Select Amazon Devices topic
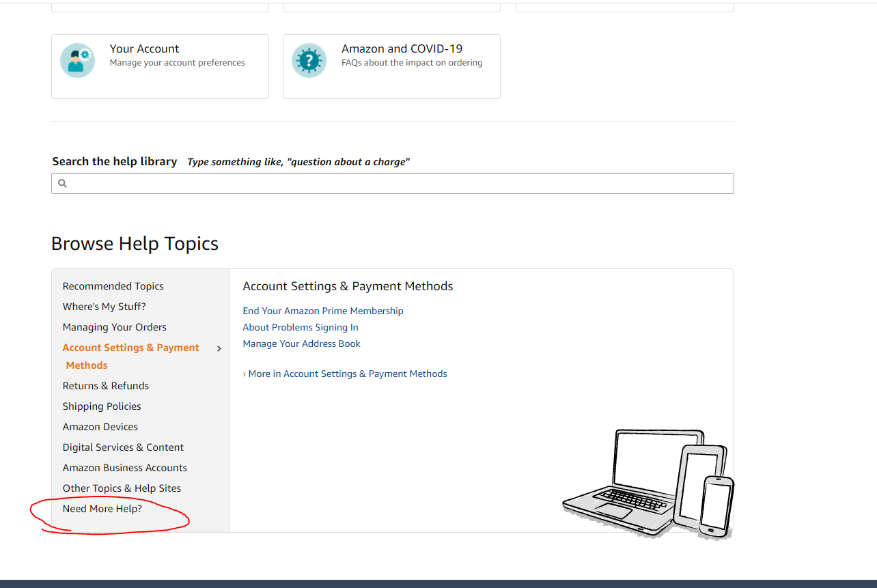The image size is (877, 588). click(100, 427)
